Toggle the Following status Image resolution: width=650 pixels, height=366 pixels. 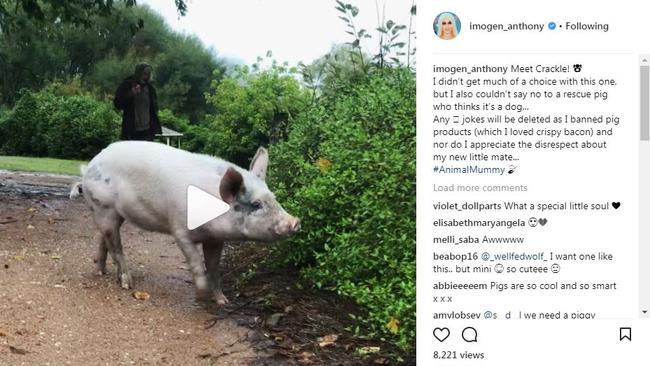(587, 26)
